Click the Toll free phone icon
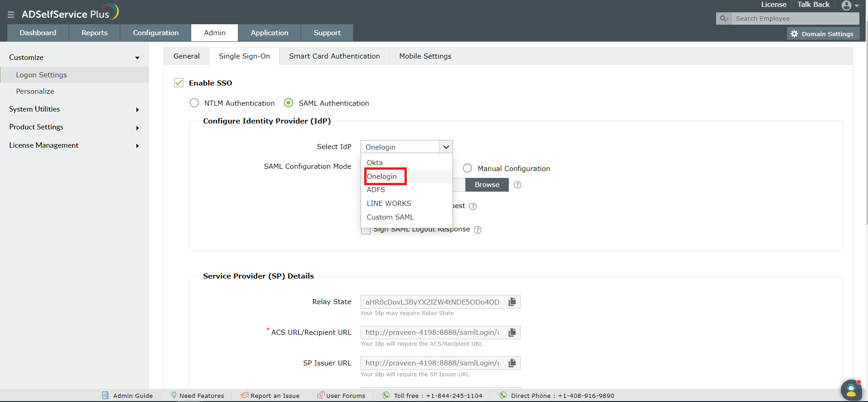The width and height of the screenshot is (868, 402). [386, 395]
